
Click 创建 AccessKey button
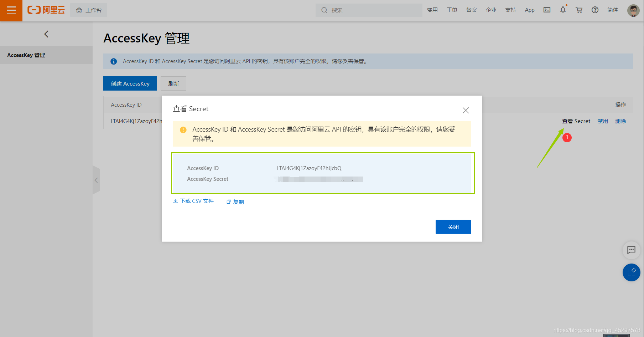pyautogui.click(x=130, y=83)
